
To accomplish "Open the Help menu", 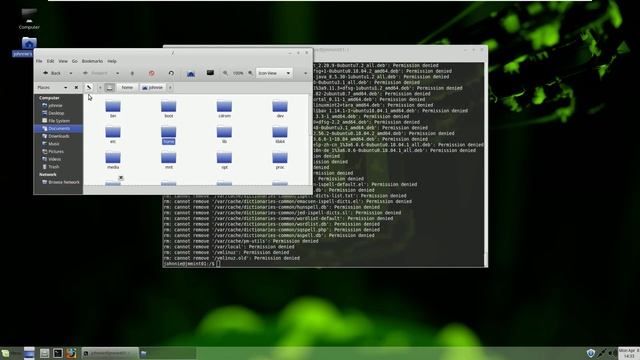I will pos(112,61).
